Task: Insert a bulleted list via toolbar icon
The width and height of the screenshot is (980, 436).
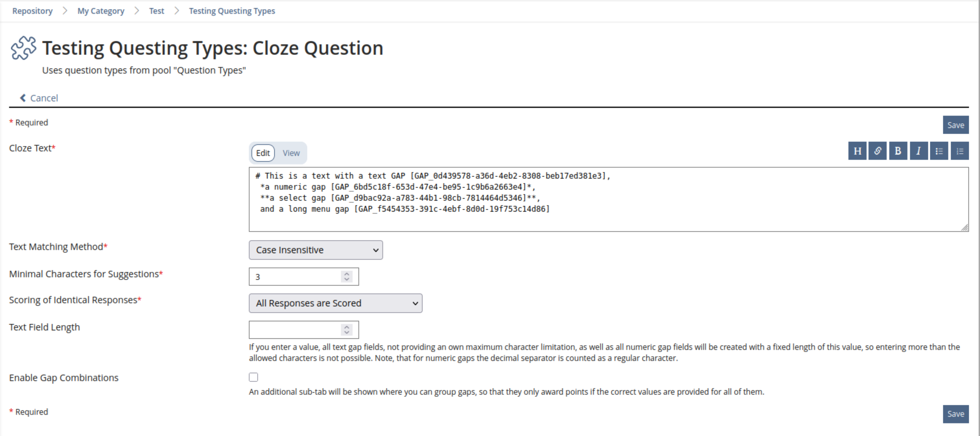Action: [939, 151]
